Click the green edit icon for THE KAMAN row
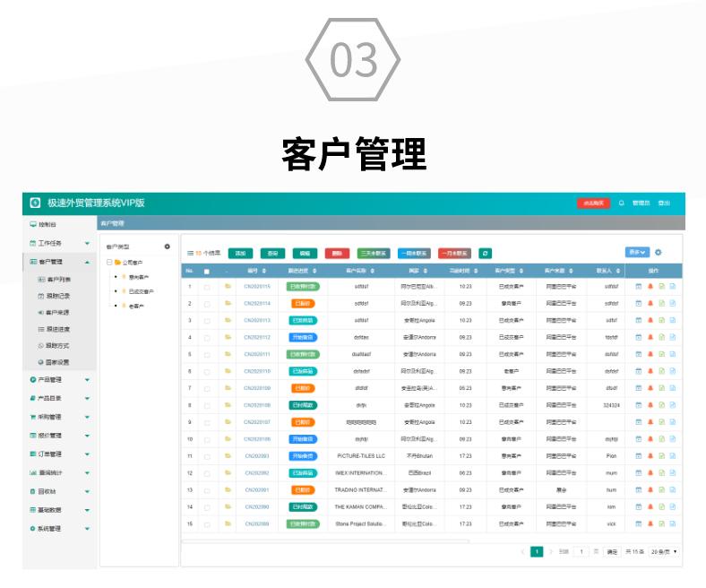 coord(662,507)
